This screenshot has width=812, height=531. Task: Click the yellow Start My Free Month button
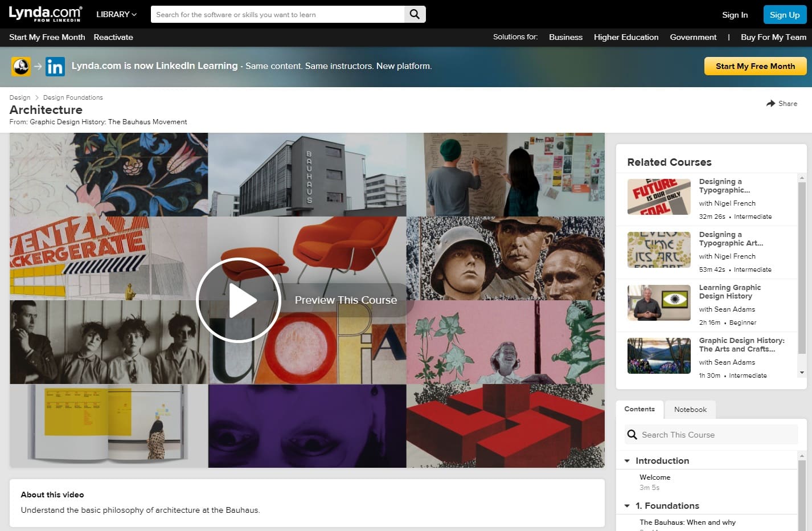[755, 66]
